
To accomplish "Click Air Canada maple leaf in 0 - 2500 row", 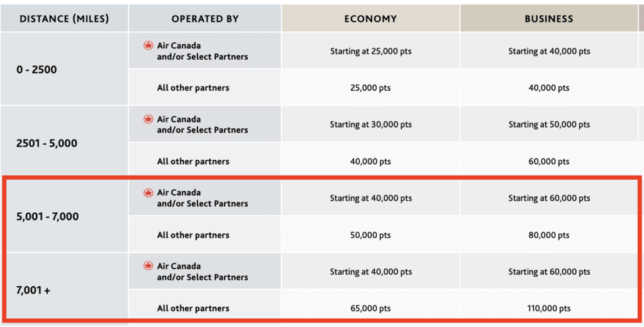I will pos(148,46).
